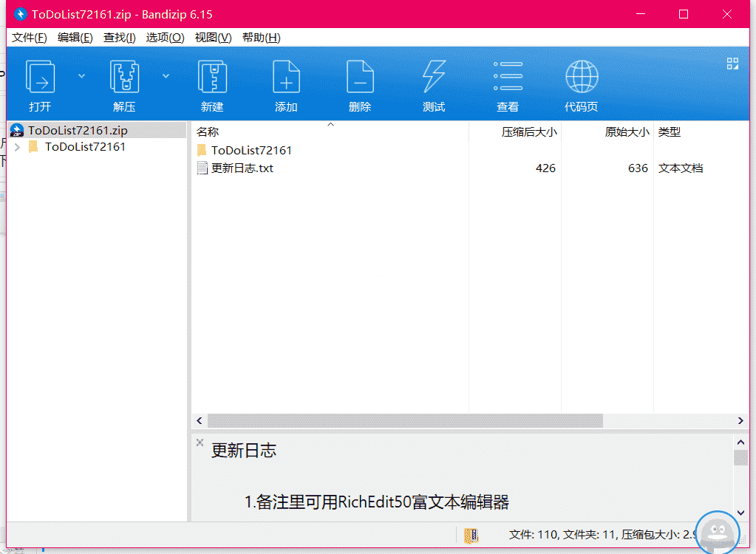Screen dimensions: 756x554
Task: Click the horizontal scrollbar right arrow
Action: pyautogui.click(x=740, y=420)
